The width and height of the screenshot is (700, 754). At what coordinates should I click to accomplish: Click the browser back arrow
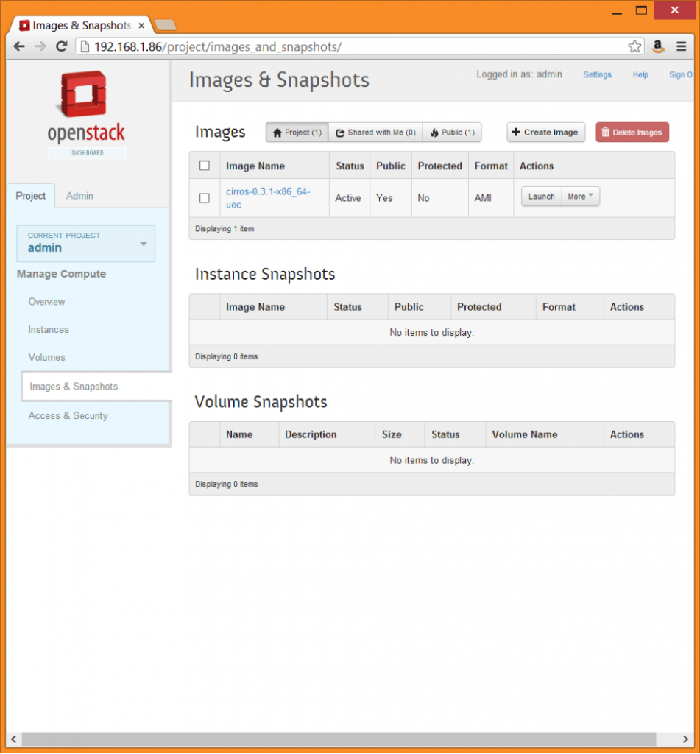pos(19,46)
